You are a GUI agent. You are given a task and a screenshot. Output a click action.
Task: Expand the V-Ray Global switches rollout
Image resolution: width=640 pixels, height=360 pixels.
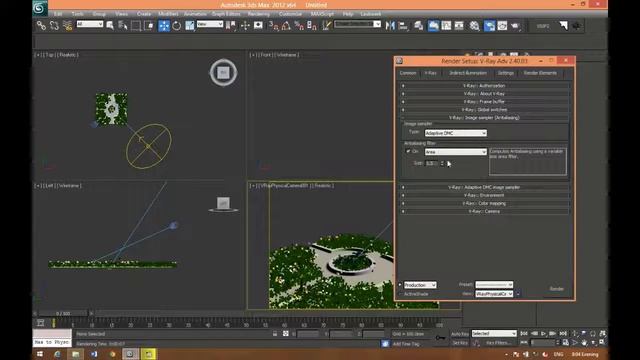(x=484, y=110)
